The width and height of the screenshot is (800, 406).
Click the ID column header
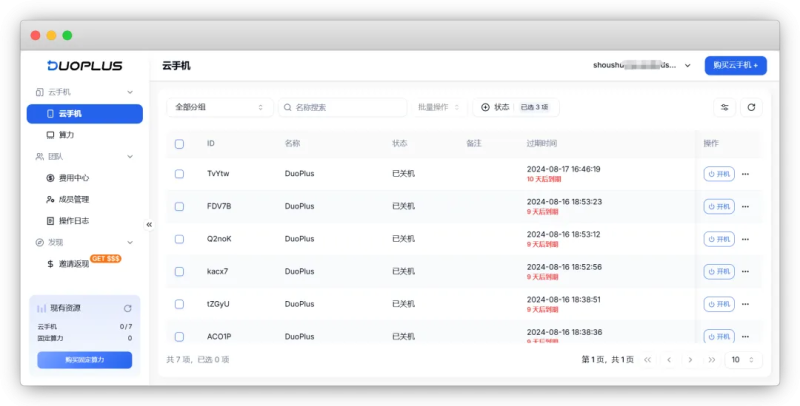[211, 143]
